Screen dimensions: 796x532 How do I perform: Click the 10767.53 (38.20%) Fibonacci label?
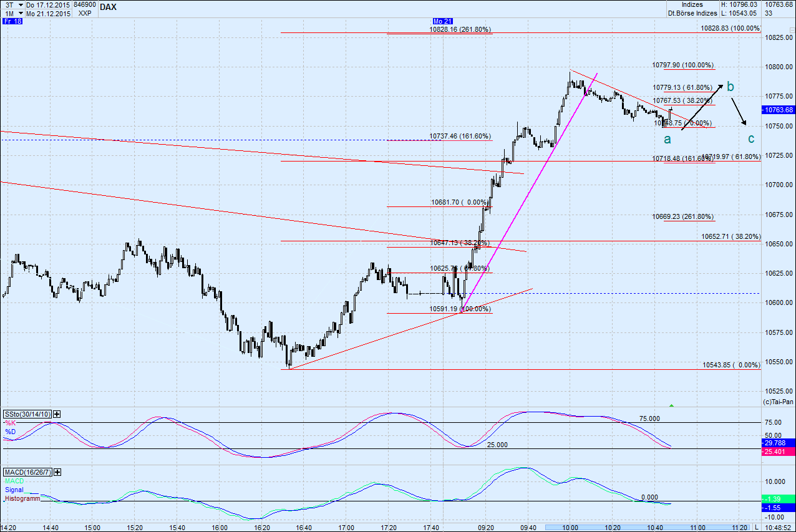[x=682, y=100]
